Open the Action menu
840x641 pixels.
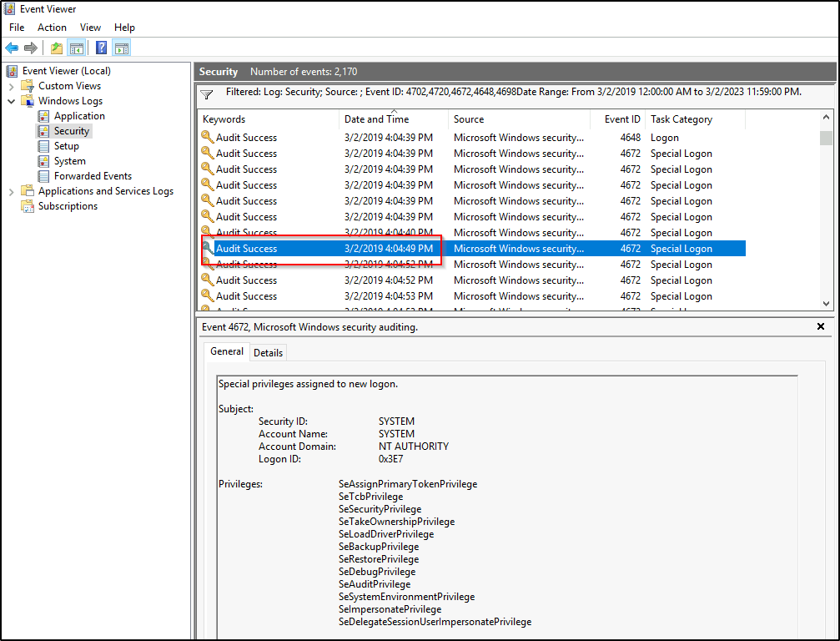(52, 27)
